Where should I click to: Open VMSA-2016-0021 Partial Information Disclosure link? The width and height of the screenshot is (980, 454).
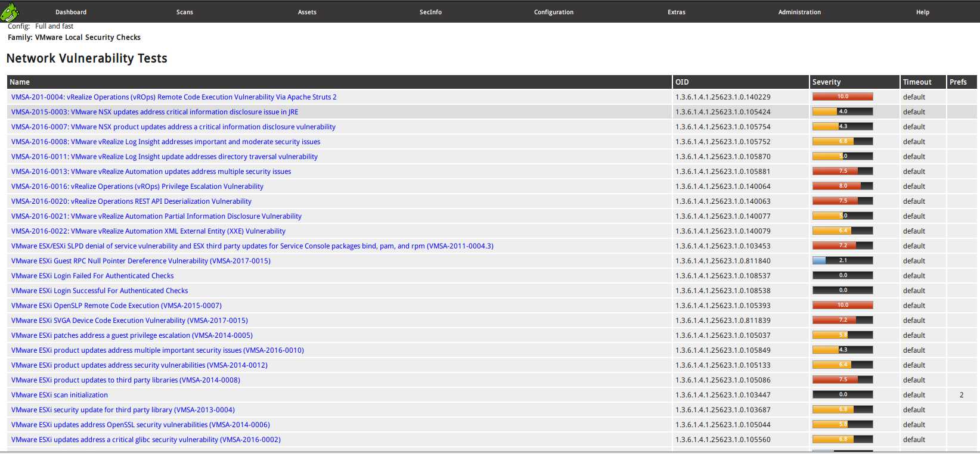coord(156,216)
